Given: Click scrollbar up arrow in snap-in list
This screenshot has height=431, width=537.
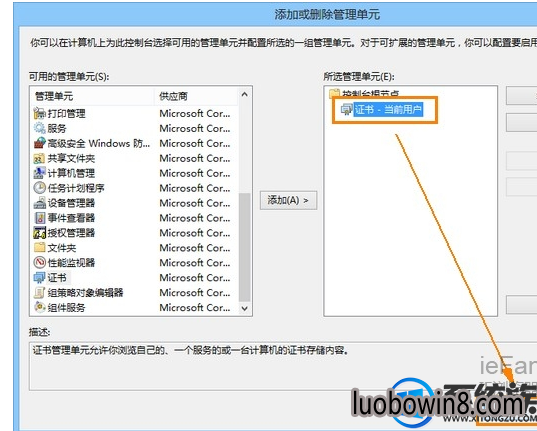Looking at the screenshot, I should pyautogui.click(x=244, y=95).
